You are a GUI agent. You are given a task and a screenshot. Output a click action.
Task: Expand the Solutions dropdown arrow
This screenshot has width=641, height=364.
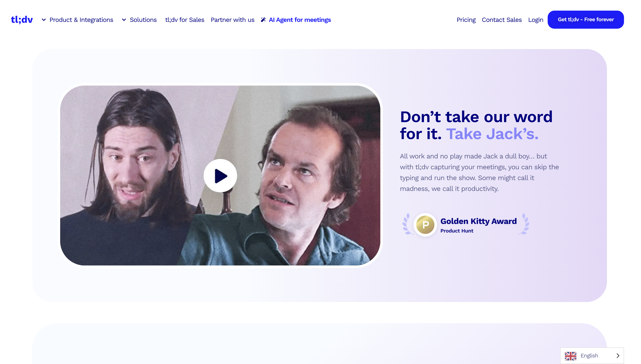124,20
